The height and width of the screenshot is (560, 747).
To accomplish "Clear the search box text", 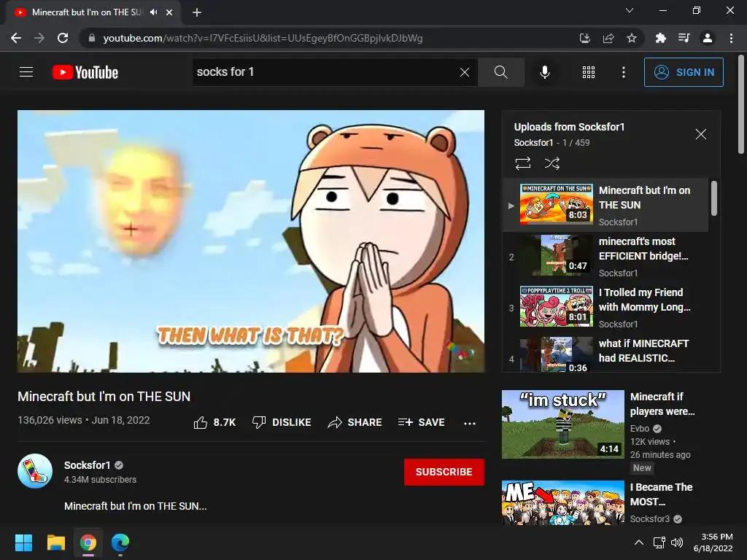I will (465, 72).
